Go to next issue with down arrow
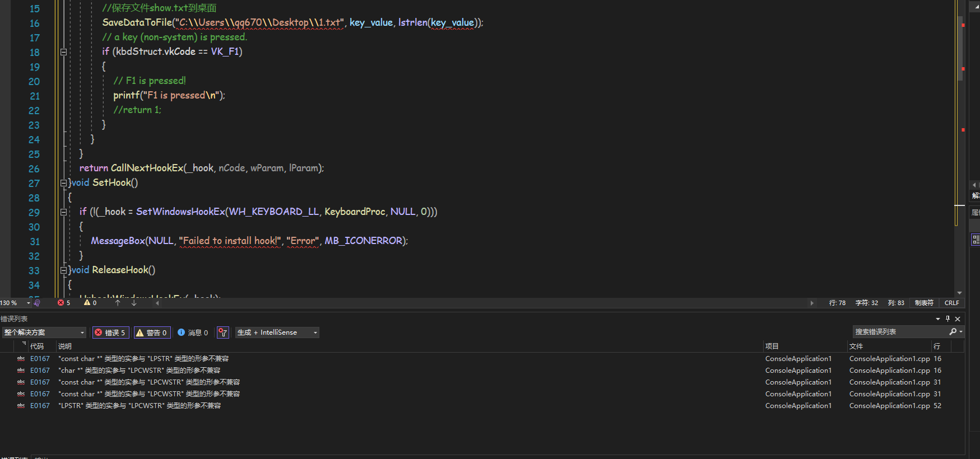Image resolution: width=980 pixels, height=459 pixels. 134,303
